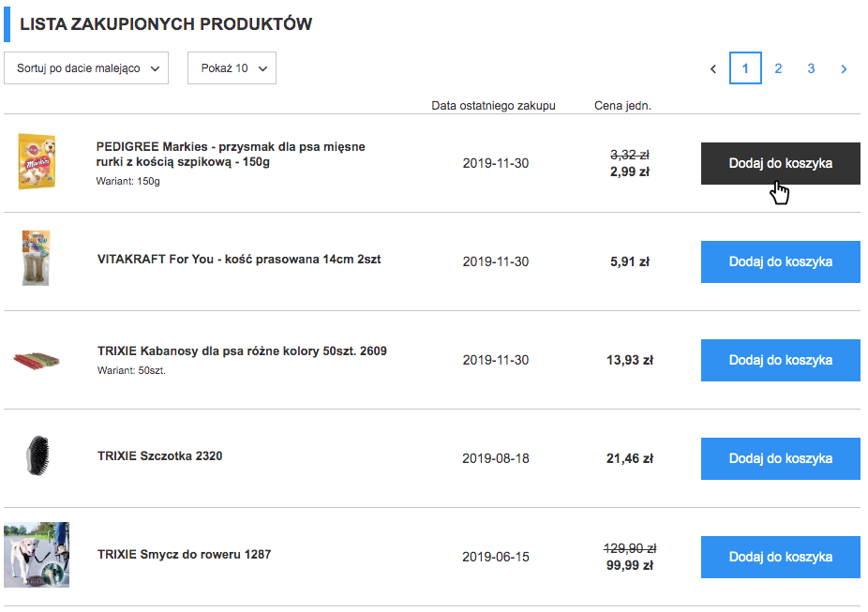Open TRIXIE Smycz do roweru 1287 link
Screen dimensions: 868x612
(185, 555)
